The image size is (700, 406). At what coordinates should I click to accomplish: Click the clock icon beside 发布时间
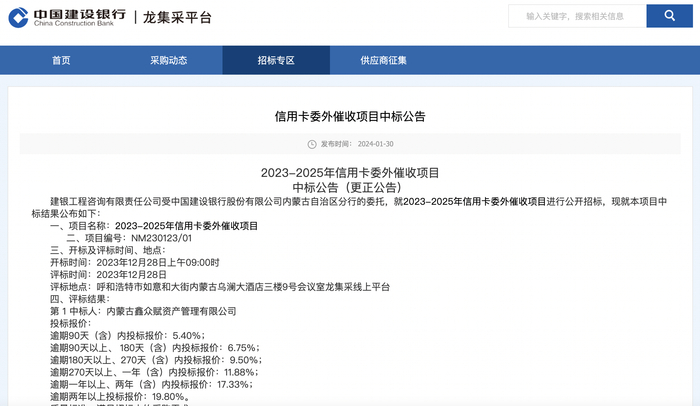point(312,144)
